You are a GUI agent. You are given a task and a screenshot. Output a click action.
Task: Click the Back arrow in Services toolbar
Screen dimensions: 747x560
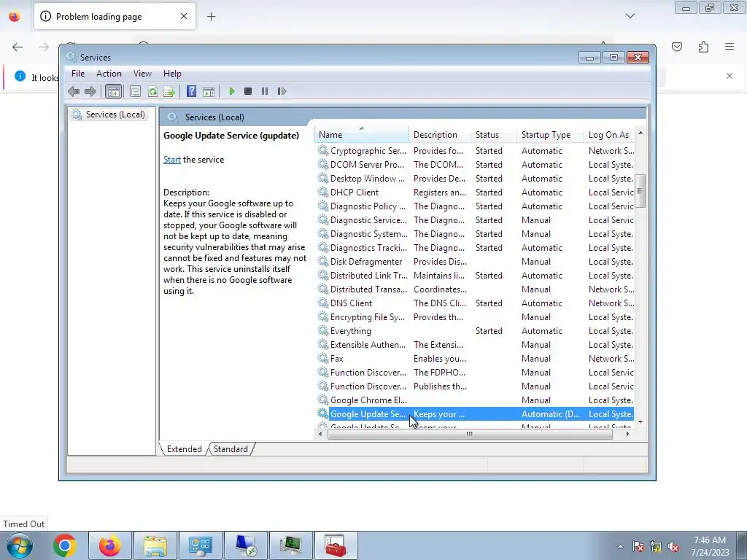74,91
